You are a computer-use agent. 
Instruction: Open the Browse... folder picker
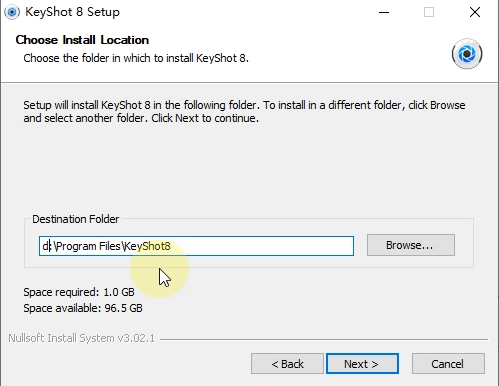tap(411, 245)
